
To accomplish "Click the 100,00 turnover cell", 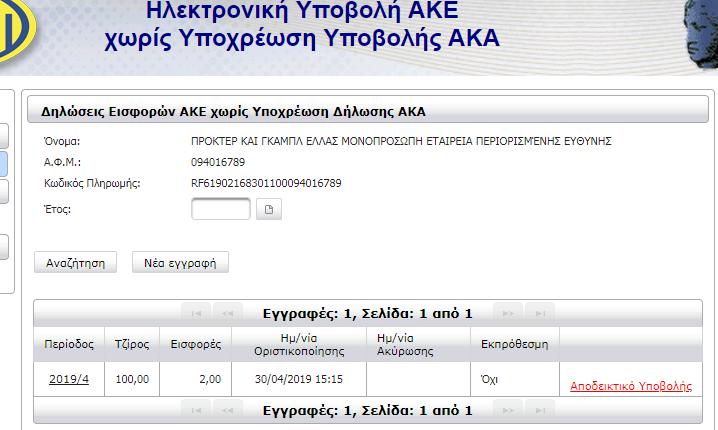I will pyautogui.click(x=132, y=379).
